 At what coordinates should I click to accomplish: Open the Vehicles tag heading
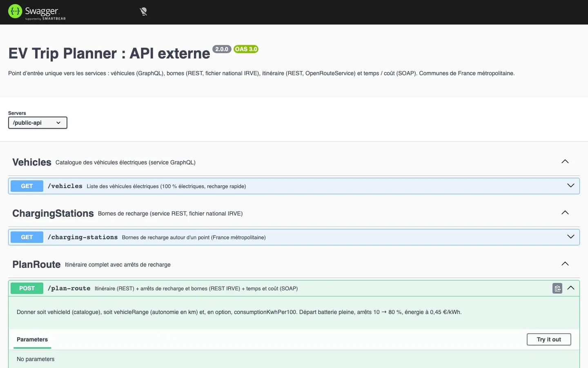pos(32,162)
